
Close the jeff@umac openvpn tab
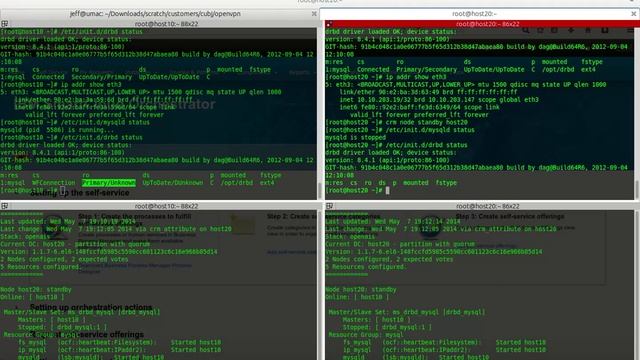tap(314, 13)
